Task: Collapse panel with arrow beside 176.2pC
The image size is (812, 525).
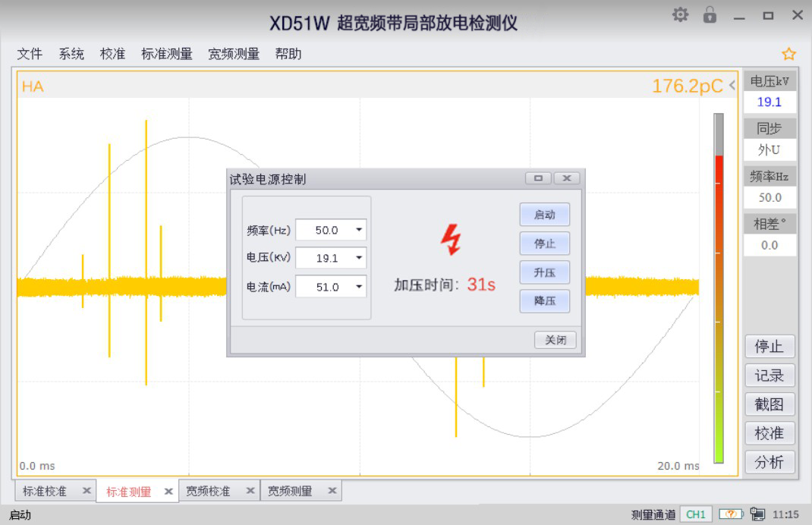Action: pyautogui.click(x=732, y=86)
